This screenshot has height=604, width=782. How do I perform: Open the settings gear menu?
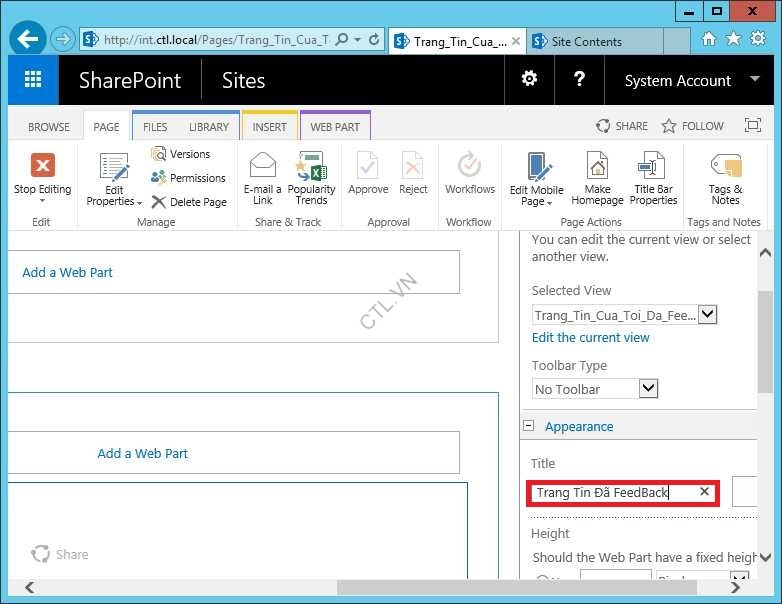click(529, 80)
